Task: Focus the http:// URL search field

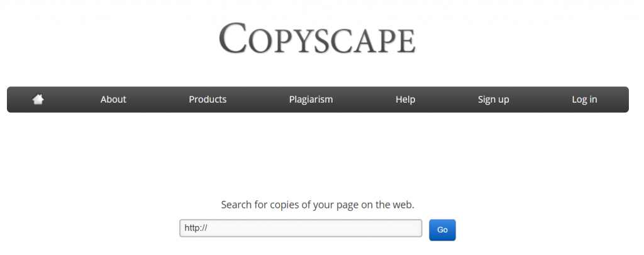Action: 301,229
